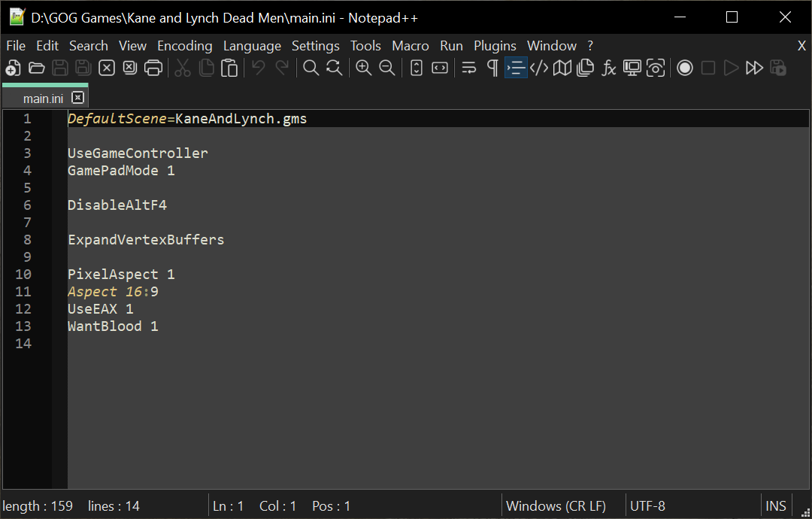
Task: Click the INS insert mode indicator
Action: click(x=775, y=505)
